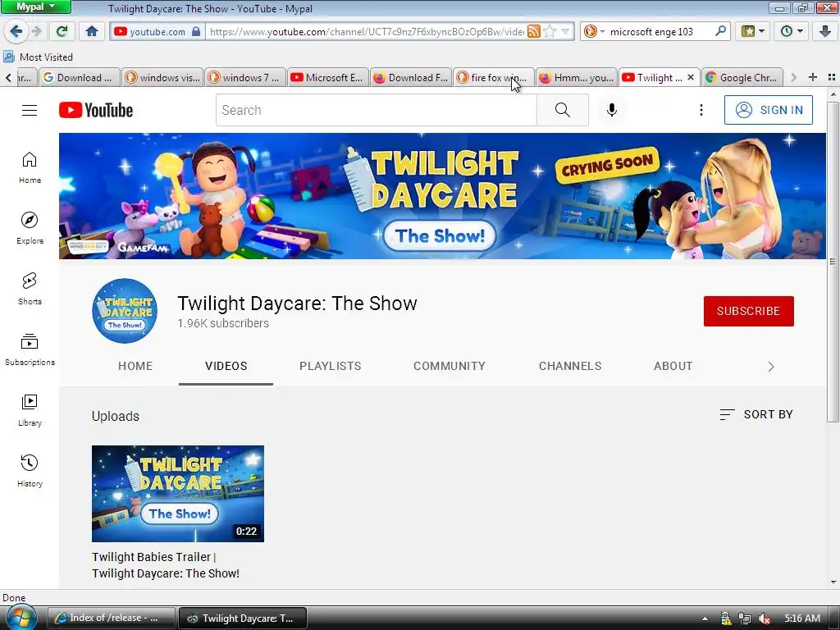Go to Home in YouTube sidebar
Viewport: 840px width, 630px height.
[x=30, y=167]
